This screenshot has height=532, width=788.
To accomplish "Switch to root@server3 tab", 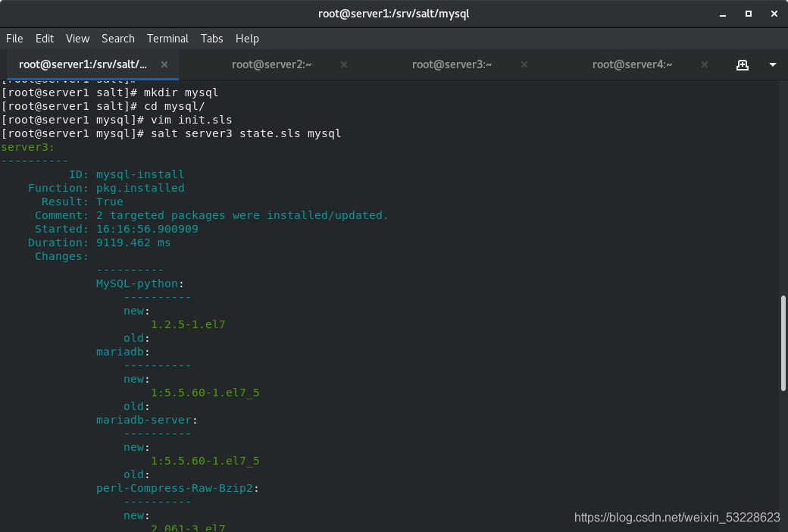I will pos(452,64).
